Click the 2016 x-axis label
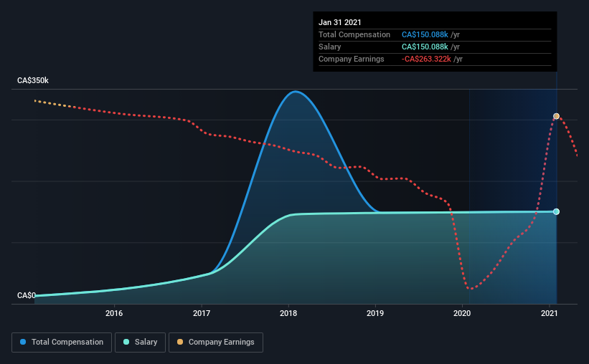This screenshot has height=364, width=589. tap(114, 313)
